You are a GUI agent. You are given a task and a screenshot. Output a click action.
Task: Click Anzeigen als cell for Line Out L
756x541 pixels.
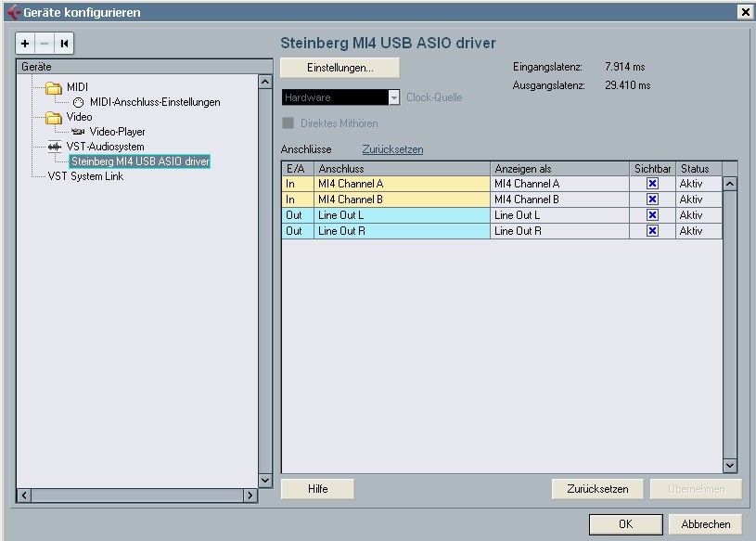[x=559, y=215]
